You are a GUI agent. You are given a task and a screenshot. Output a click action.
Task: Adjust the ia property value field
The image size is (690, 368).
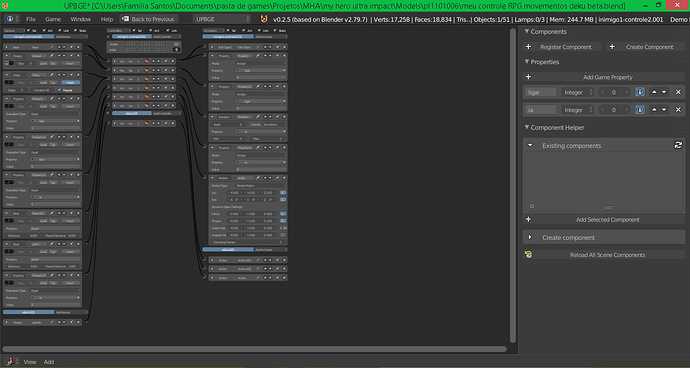tap(614, 110)
